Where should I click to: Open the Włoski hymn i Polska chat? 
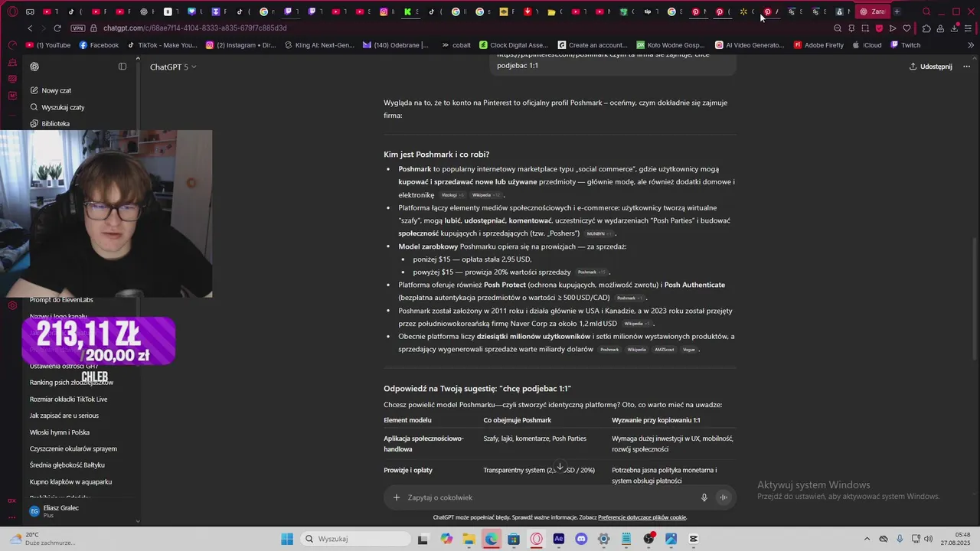coord(59,432)
